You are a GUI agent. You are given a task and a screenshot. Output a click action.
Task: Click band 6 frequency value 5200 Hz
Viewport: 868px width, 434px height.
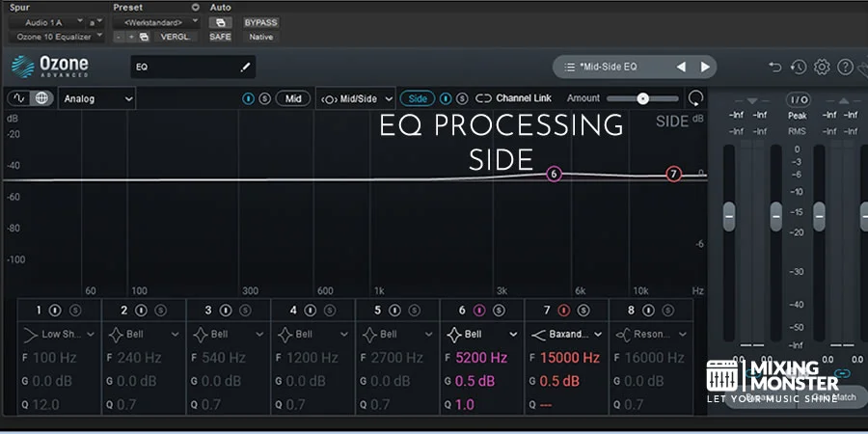[481, 358]
